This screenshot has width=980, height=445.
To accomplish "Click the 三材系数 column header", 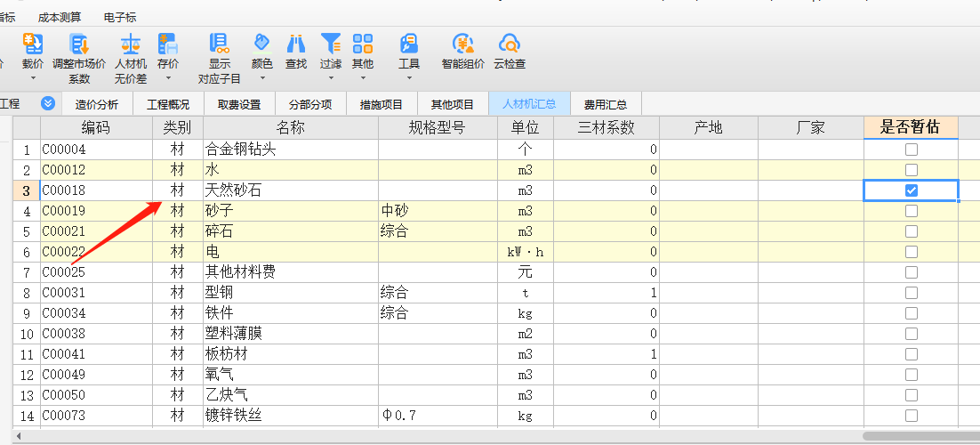I will [x=606, y=127].
